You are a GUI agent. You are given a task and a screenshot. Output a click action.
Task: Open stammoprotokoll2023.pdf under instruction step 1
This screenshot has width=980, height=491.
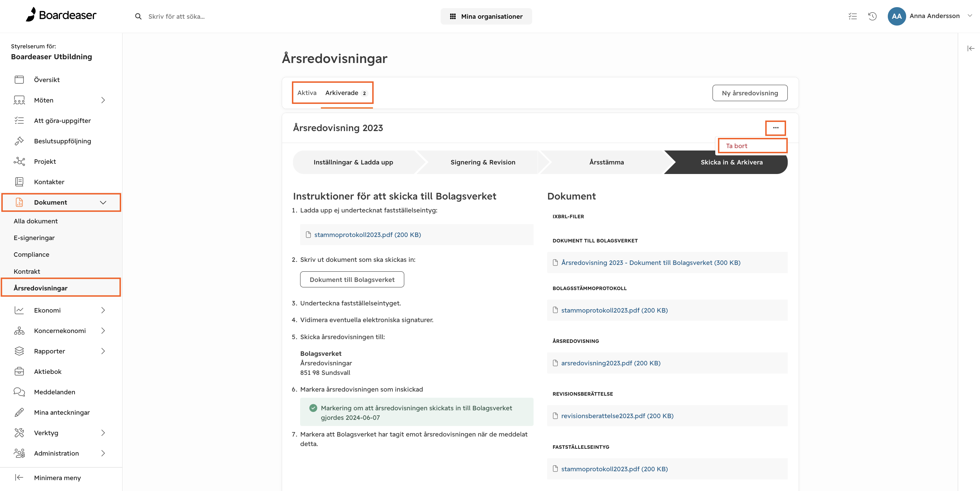click(x=367, y=235)
